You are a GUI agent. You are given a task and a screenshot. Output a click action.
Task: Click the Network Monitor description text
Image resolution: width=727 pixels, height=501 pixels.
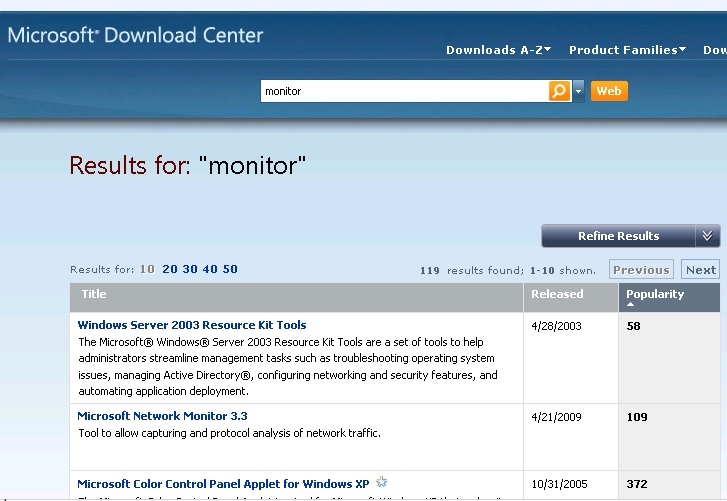230,433
